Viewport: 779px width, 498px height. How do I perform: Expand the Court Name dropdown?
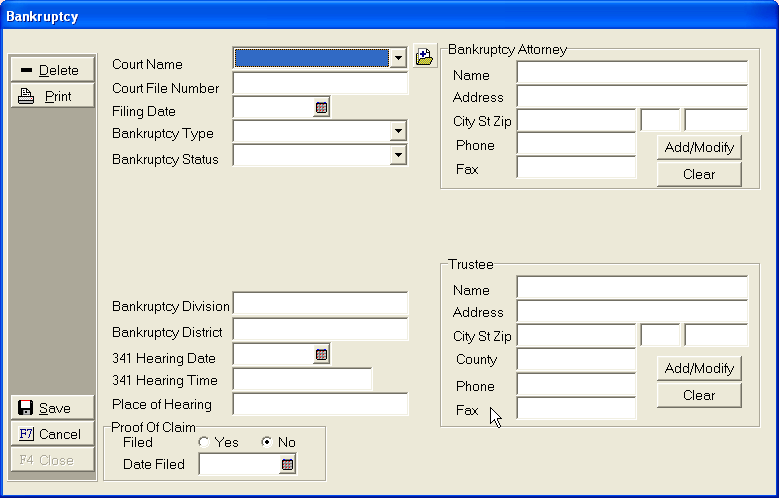tap(399, 58)
